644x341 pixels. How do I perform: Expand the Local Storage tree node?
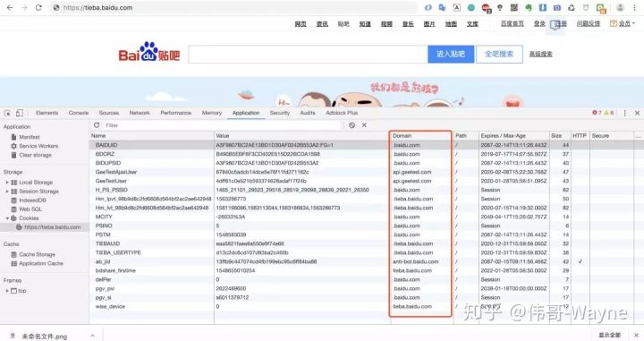tap(7, 182)
